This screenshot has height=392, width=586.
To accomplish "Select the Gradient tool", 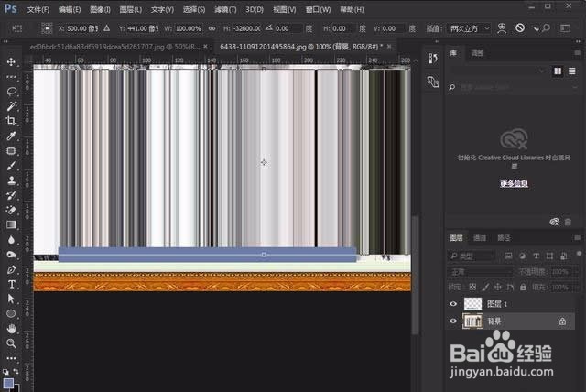I will tap(11, 224).
